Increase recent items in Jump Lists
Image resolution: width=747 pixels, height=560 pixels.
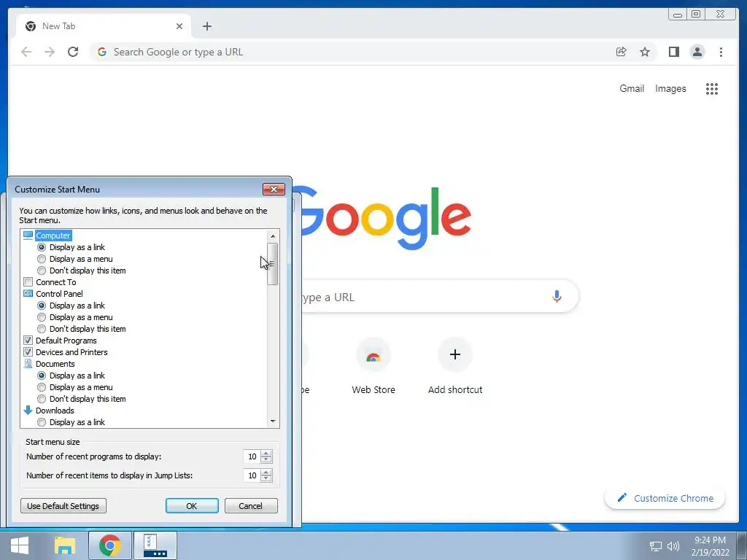point(266,472)
